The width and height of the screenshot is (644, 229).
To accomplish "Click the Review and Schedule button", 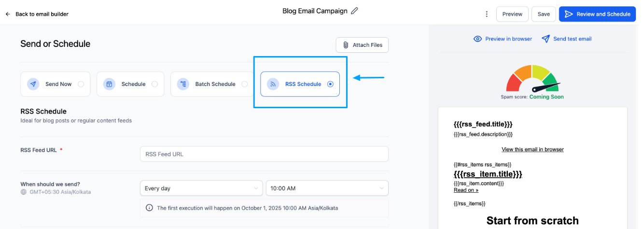I will pyautogui.click(x=597, y=14).
